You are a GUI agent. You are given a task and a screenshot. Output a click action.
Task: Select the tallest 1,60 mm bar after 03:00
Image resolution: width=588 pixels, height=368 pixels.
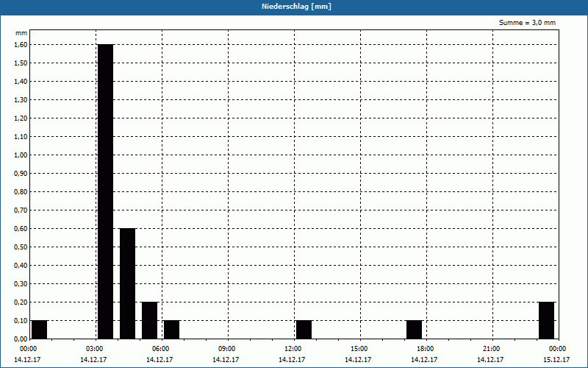pyautogui.click(x=105, y=191)
